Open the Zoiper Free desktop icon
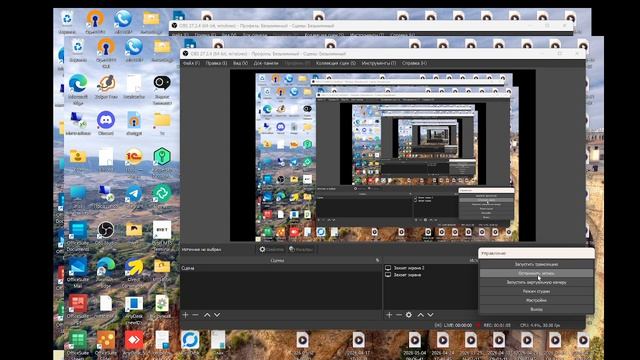640x360 pixels. 106,87
